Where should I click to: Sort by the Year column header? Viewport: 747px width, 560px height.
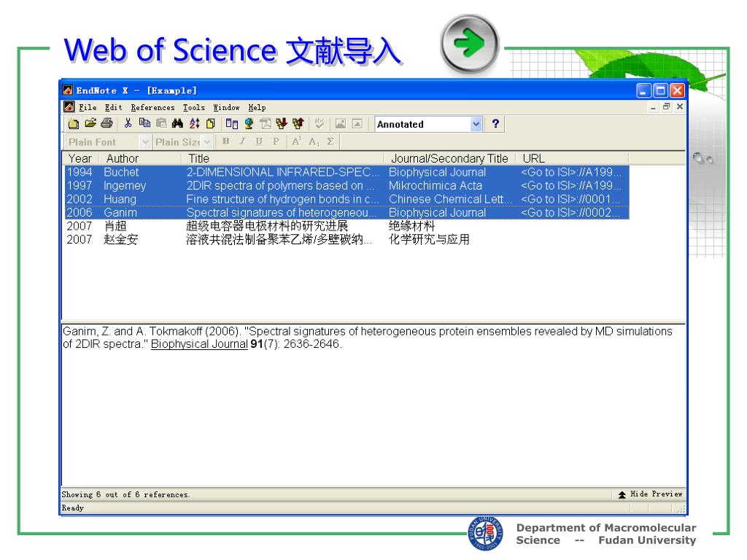pos(80,158)
